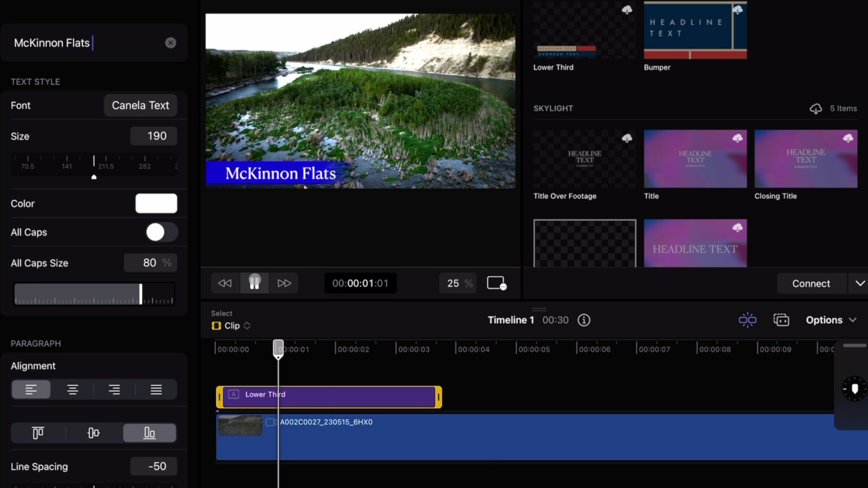The image size is (868, 488).
Task: Adjust the All Caps Size slider
Action: [94, 294]
